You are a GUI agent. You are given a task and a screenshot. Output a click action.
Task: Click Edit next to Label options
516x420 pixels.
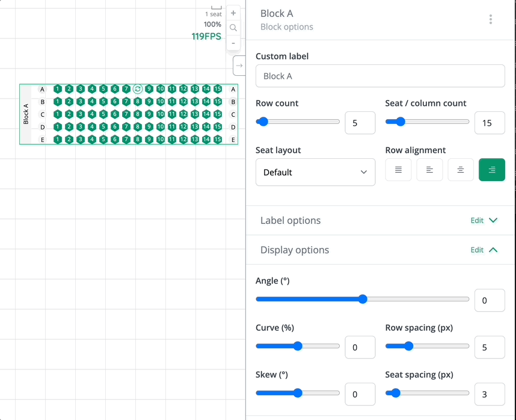[478, 220]
